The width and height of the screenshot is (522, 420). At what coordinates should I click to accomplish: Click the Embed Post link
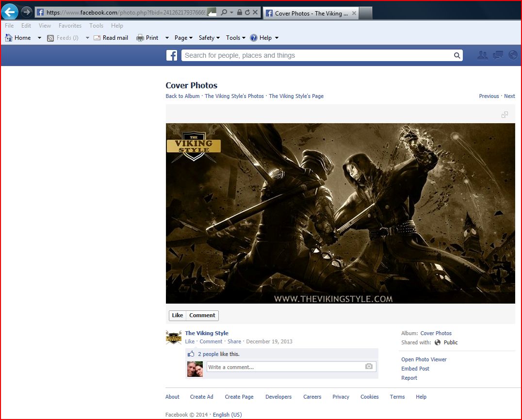coord(415,369)
